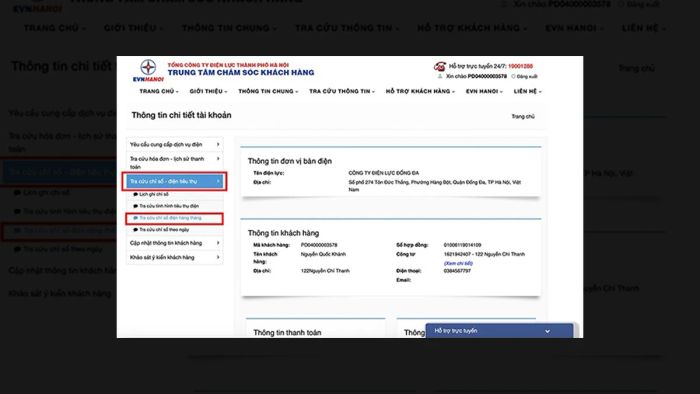Open the TRA CỨU THÔNG TIN dropdown in the lightbox

(x=342, y=91)
